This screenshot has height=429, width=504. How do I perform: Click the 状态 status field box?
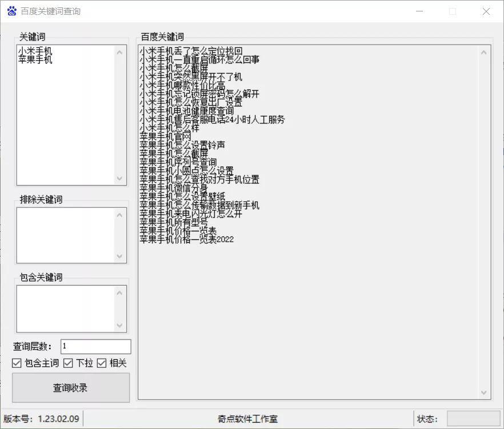(x=474, y=418)
